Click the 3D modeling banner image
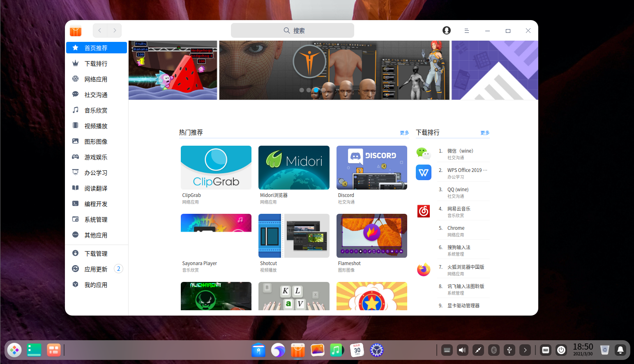634x364 pixels. 334,70
